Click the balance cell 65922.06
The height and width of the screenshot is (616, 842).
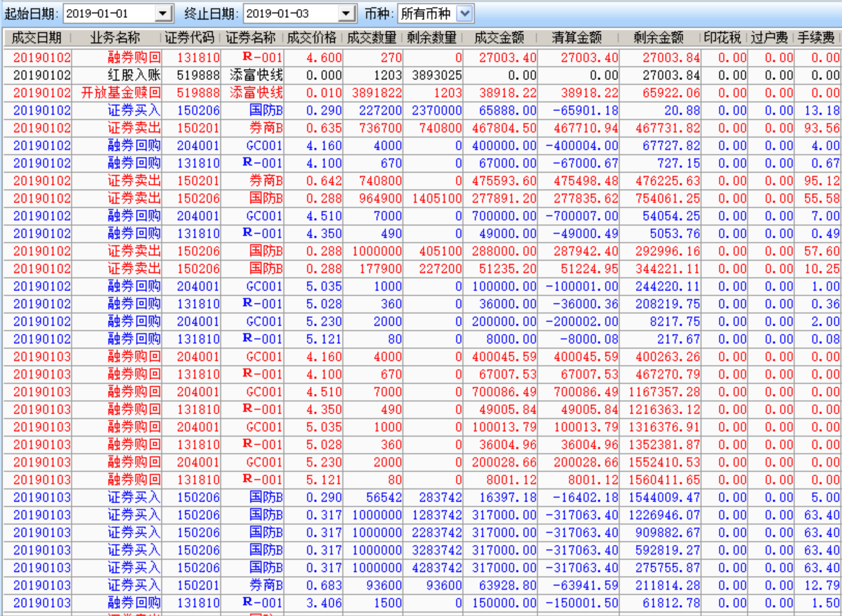coord(660,92)
